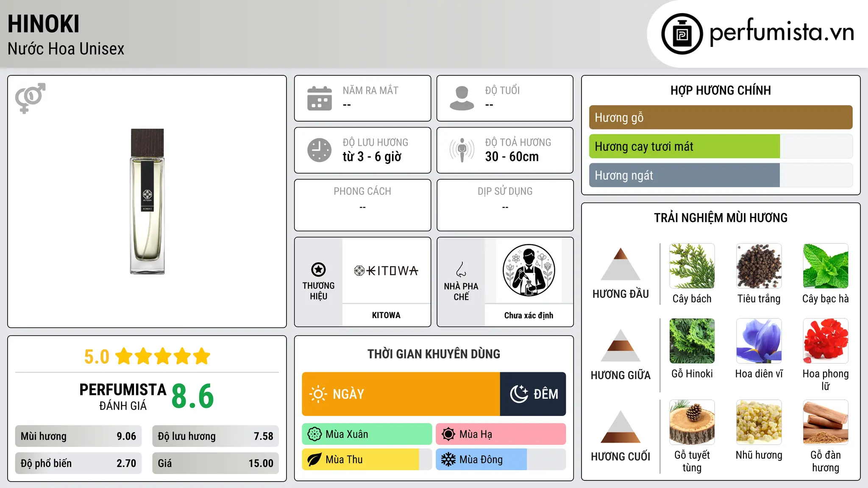
Task: Click the Hợp hương chính heading
Action: coord(721,90)
